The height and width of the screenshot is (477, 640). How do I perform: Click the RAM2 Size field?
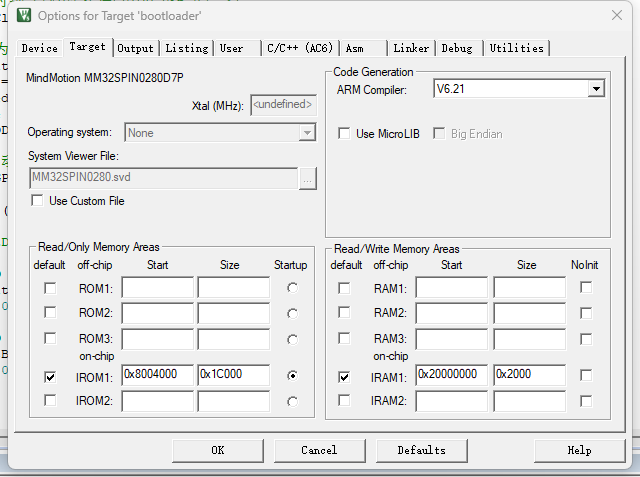pyautogui.click(x=530, y=313)
